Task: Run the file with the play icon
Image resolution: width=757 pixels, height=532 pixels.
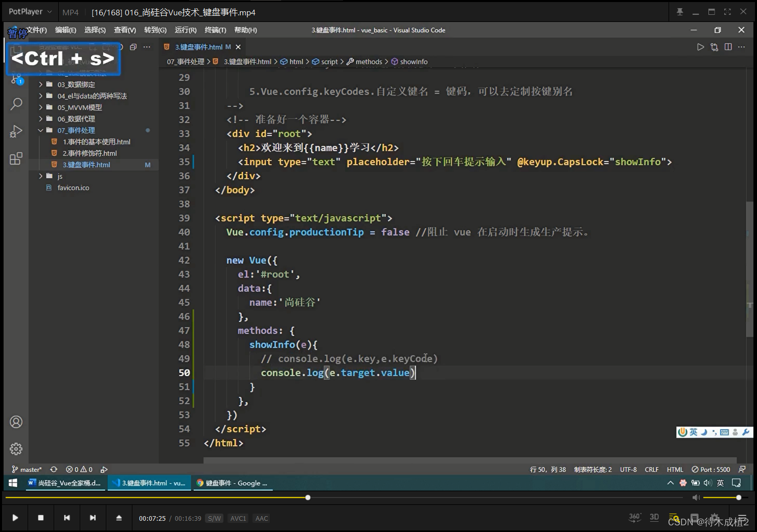Action: (x=700, y=47)
